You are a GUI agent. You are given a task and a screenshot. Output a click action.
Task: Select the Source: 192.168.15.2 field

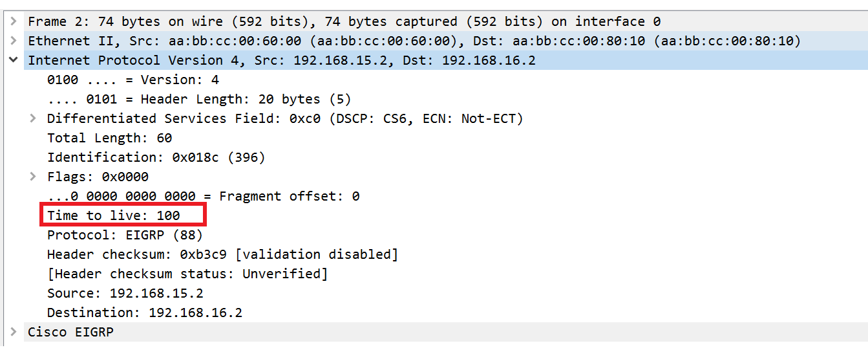[125, 294]
